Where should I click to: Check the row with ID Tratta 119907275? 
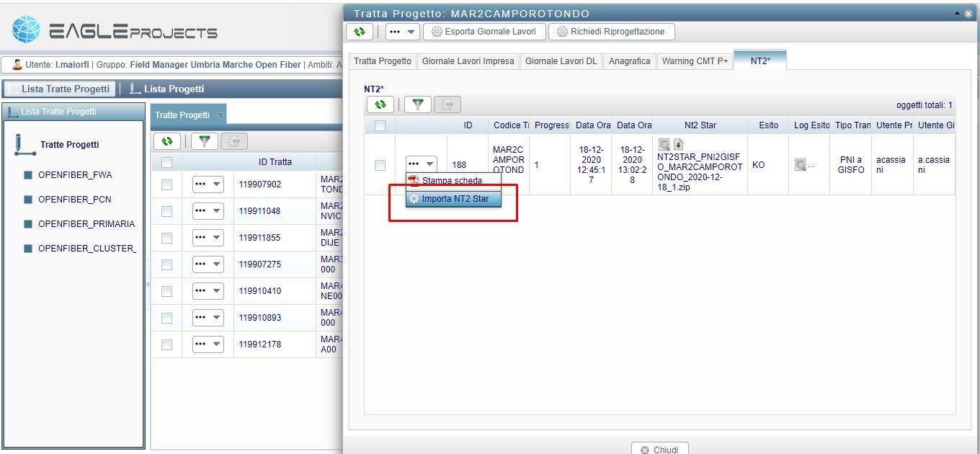pos(166,264)
